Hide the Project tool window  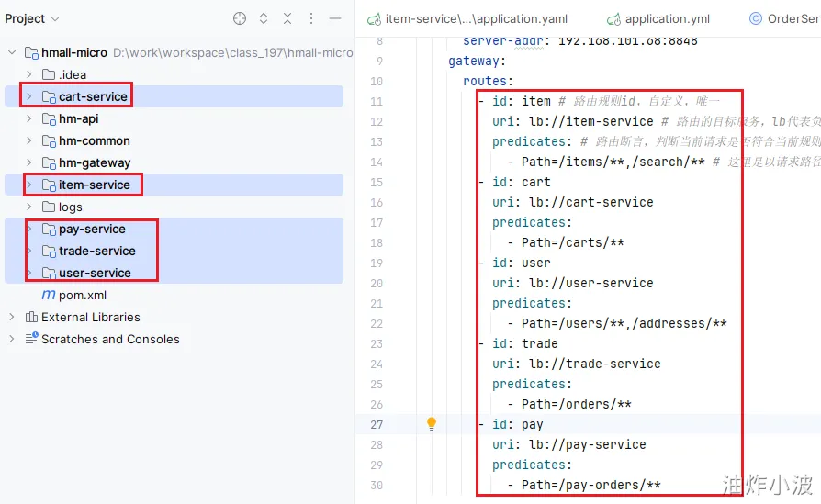click(x=335, y=18)
